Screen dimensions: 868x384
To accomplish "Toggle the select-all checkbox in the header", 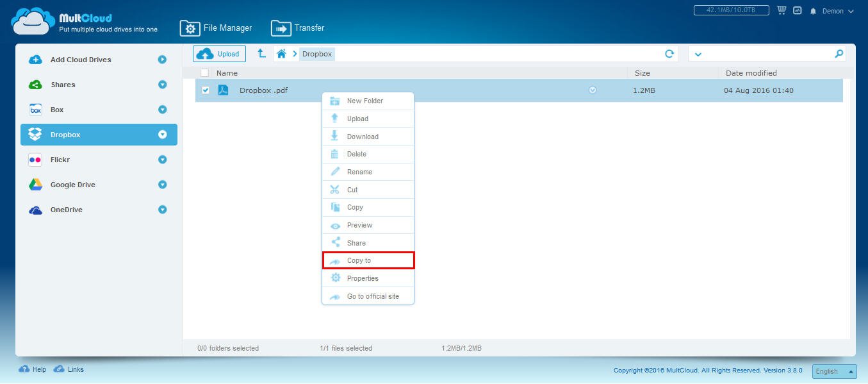I will (x=205, y=73).
